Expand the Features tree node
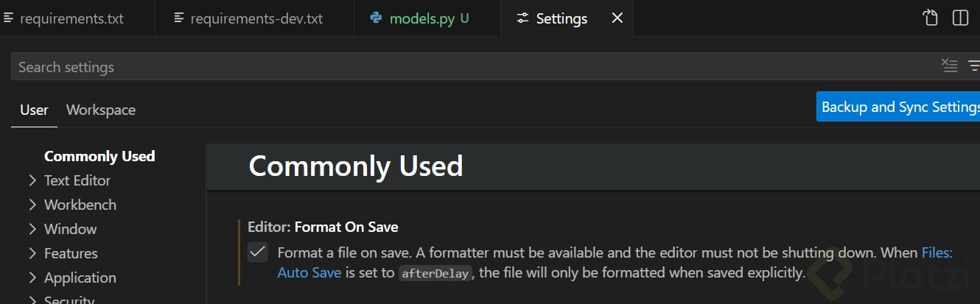This screenshot has height=304, width=980. [32, 253]
